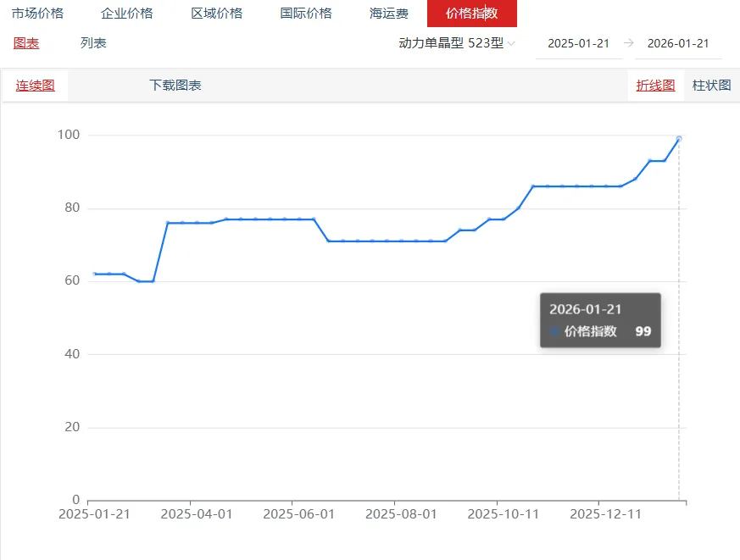Click x-axis label 2025-08-01
Screen dimensions: 740x560
pos(401,513)
